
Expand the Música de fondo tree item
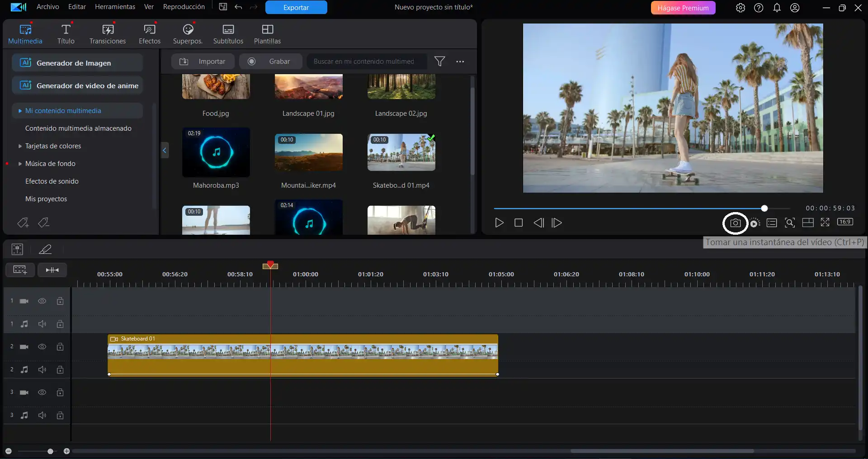tap(20, 164)
